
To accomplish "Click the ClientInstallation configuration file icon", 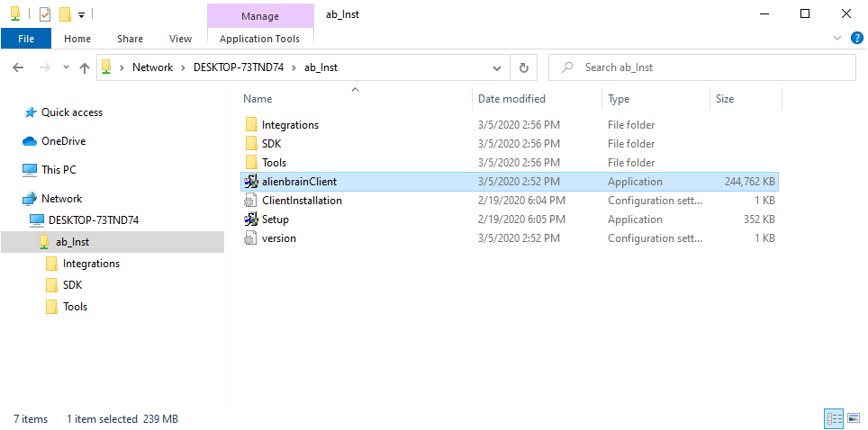I will point(251,201).
